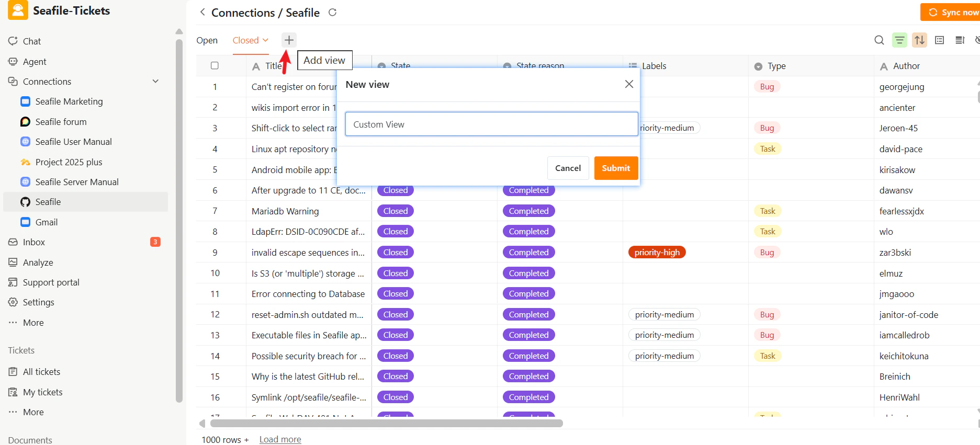980x445 pixels.
Task: Open All tickets list
Action: [41, 372]
